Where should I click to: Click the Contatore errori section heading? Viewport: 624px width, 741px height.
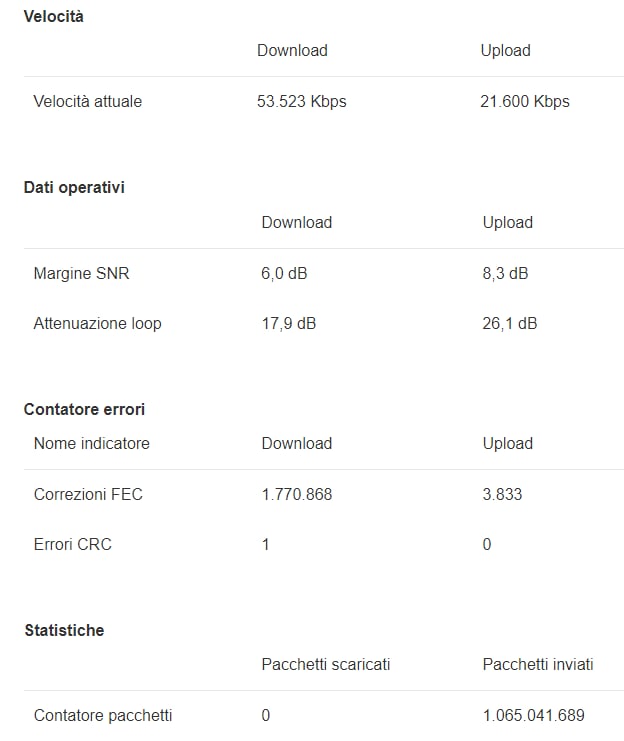click(84, 409)
